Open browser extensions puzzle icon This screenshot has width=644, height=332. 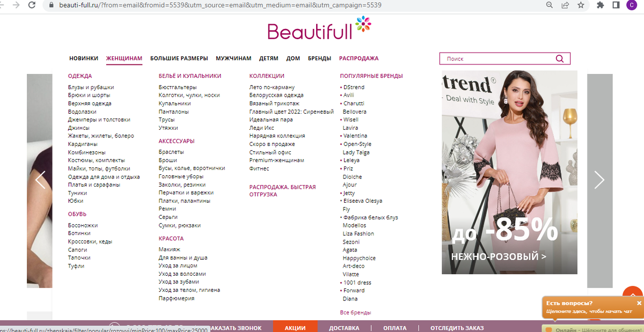(x=600, y=5)
